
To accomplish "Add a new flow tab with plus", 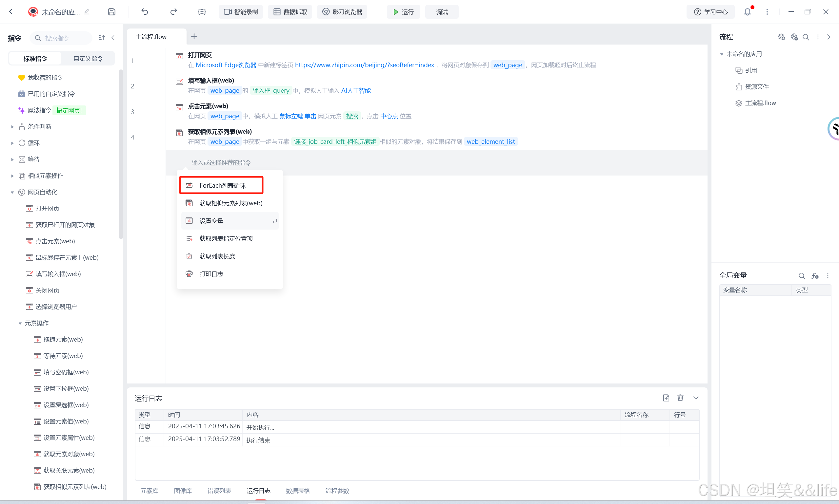I will (194, 36).
